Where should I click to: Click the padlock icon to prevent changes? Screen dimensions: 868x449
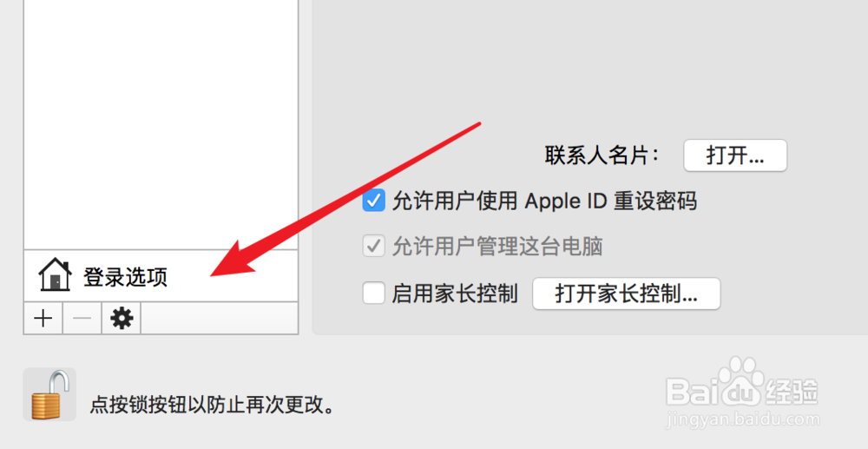(49, 395)
